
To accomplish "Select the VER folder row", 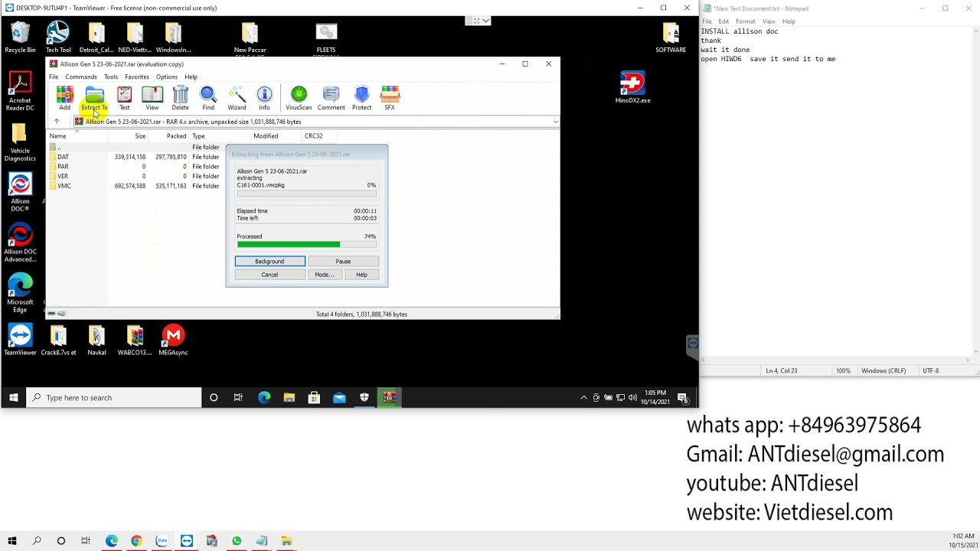I will click(134, 176).
